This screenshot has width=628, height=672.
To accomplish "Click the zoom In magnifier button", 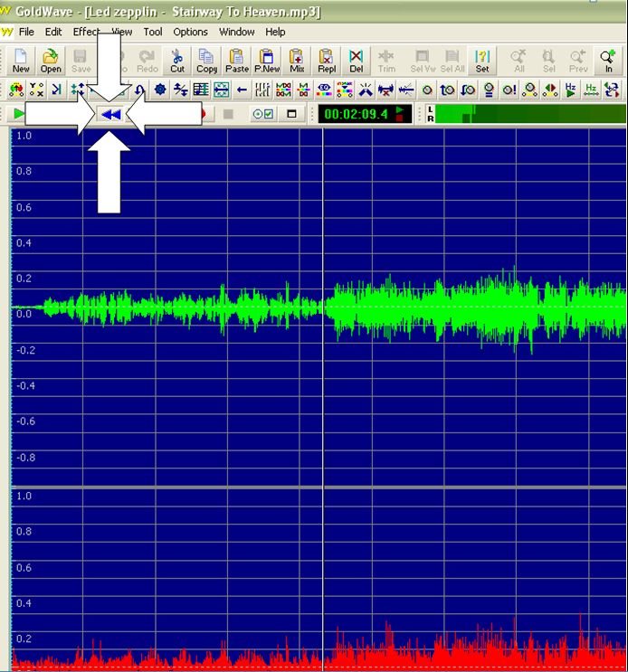I will [x=608, y=61].
